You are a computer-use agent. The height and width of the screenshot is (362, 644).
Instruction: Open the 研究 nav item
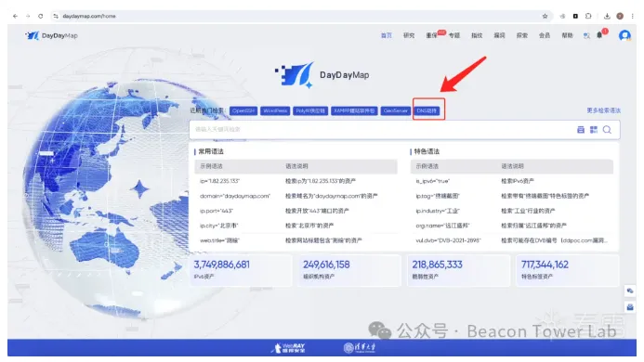click(409, 35)
